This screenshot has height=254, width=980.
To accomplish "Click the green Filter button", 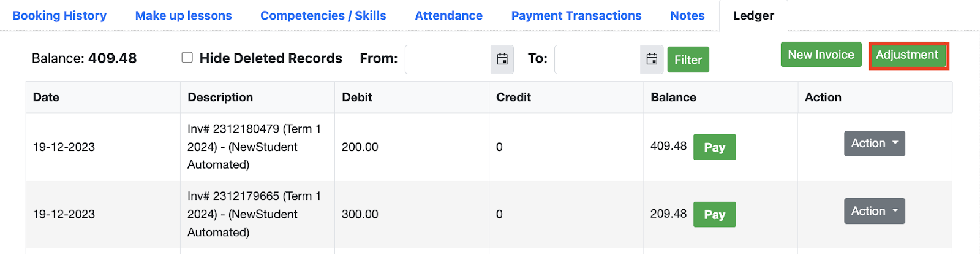I will click(x=688, y=60).
